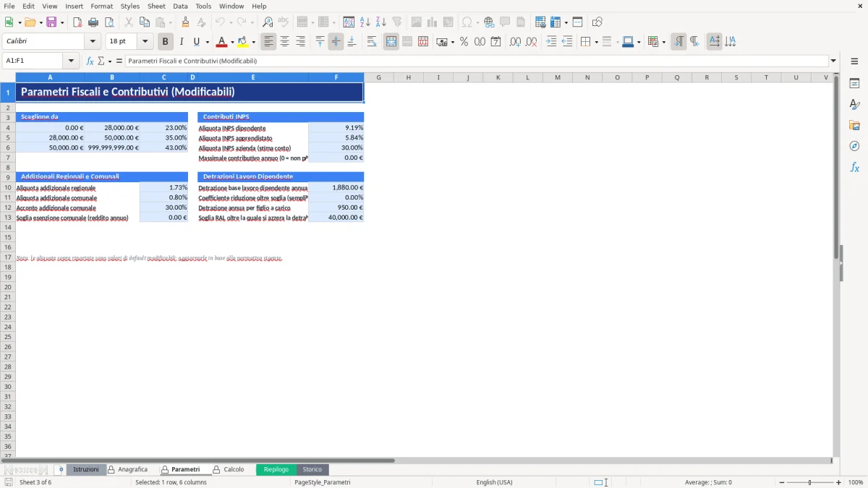Click the 100% zoom level
Viewport: 868px width, 488px height.
pos(856,482)
